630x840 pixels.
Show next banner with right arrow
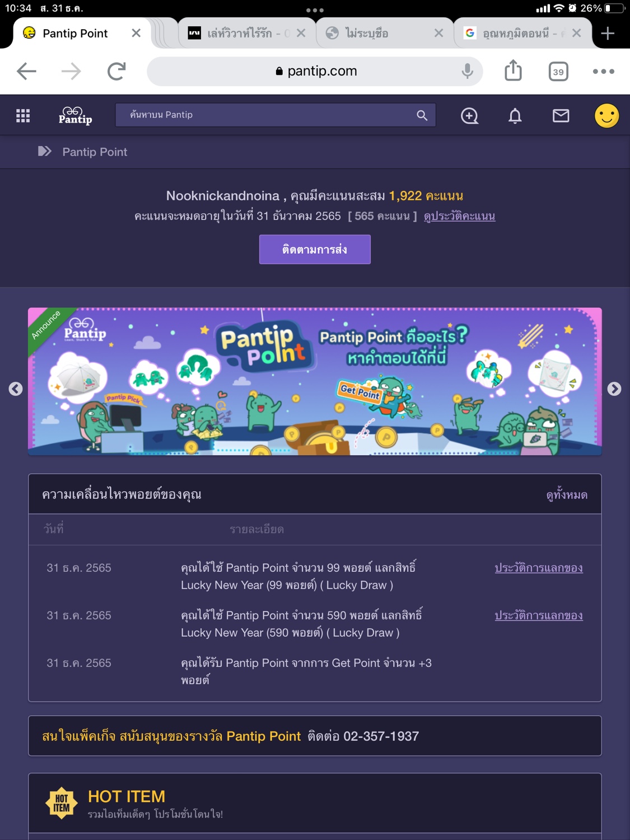tap(614, 389)
